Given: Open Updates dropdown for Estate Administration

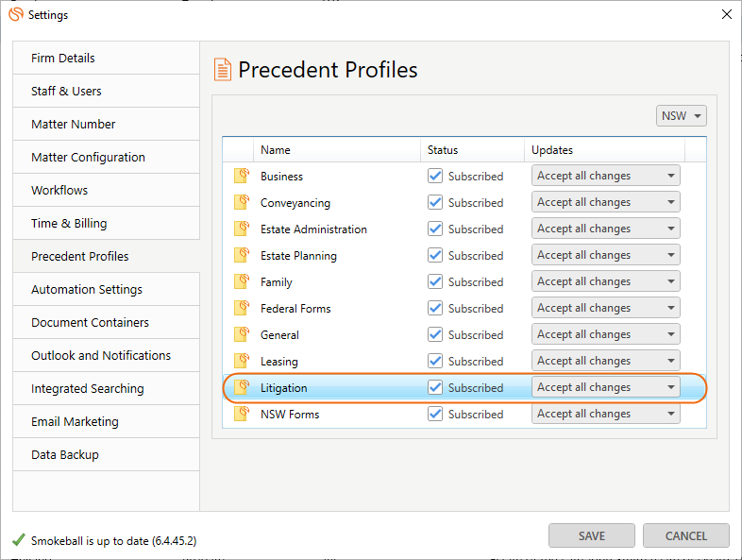Looking at the screenshot, I should [x=606, y=229].
